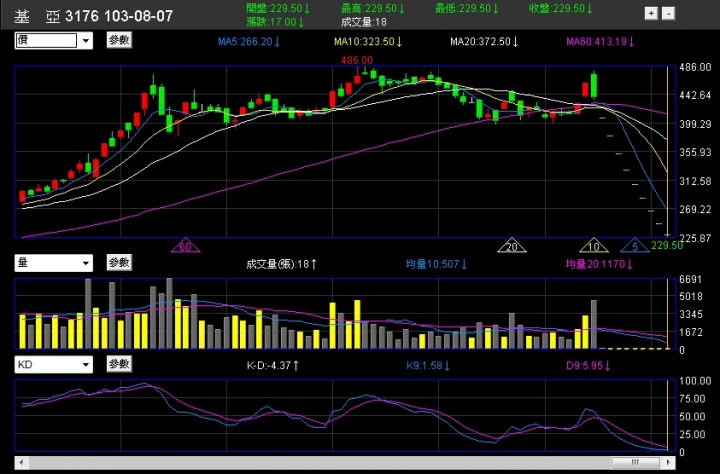Click 參數 button beside 量 dropdown
The image size is (720, 474).
pos(119,262)
